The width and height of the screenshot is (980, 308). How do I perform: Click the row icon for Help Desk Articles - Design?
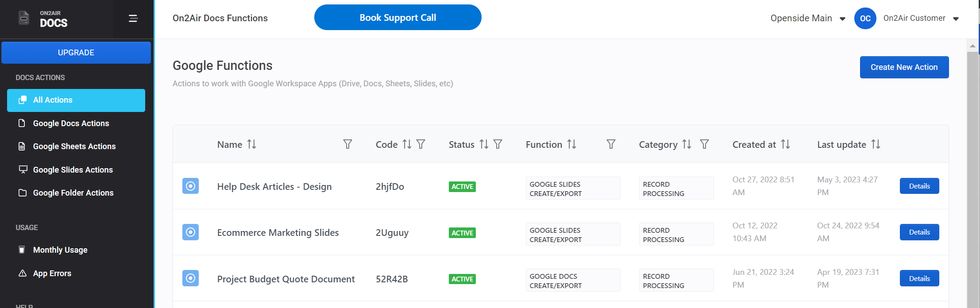190,186
